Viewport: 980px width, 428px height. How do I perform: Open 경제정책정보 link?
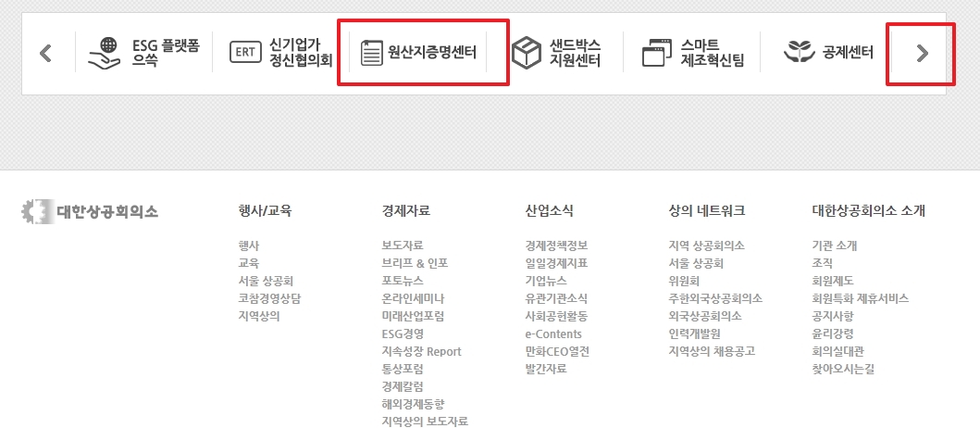(x=556, y=245)
